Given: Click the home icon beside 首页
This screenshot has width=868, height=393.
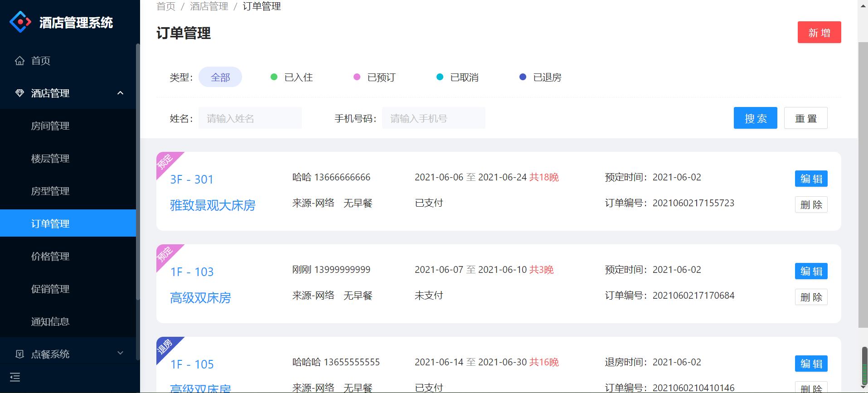Looking at the screenshot, I should (x=19, y=61).
